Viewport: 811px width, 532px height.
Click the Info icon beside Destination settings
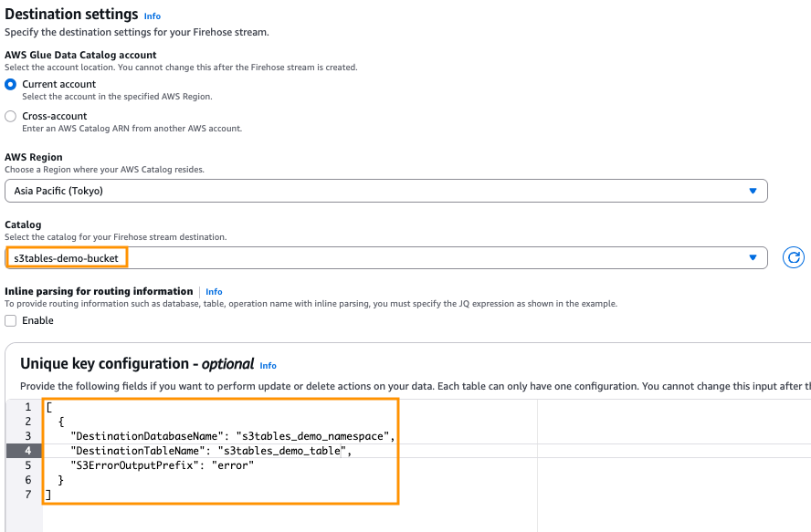tap(152, 16)
